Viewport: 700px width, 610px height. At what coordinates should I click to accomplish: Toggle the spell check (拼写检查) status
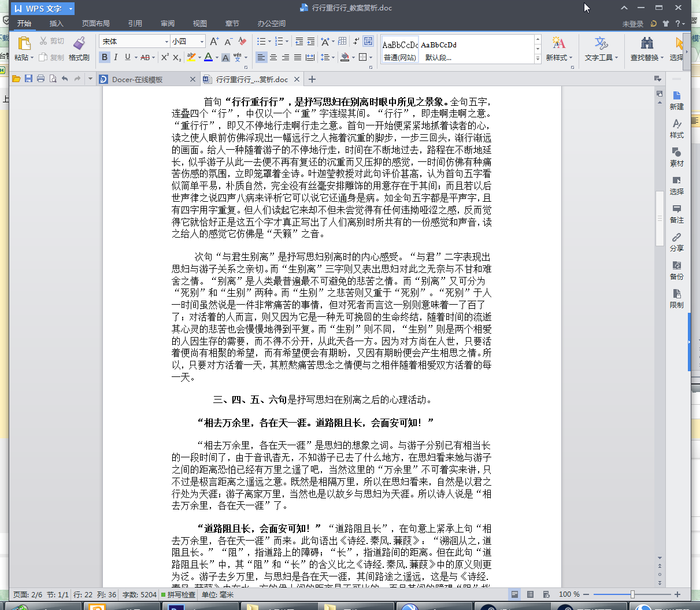178,594
